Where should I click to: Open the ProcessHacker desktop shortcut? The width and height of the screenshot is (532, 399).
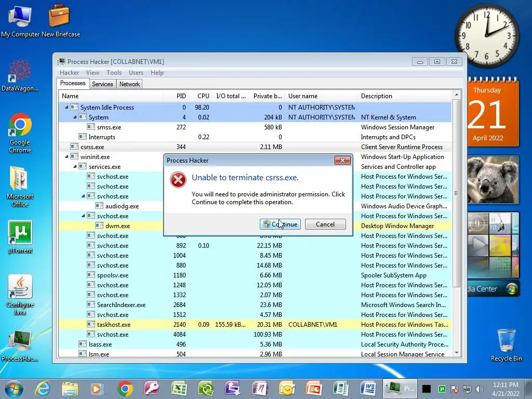click(x=20, y=345)
